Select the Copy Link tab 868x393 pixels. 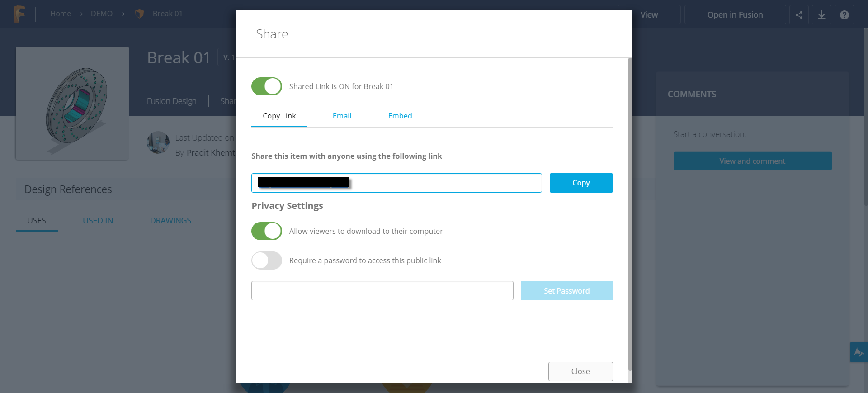[x=279, y=116]
